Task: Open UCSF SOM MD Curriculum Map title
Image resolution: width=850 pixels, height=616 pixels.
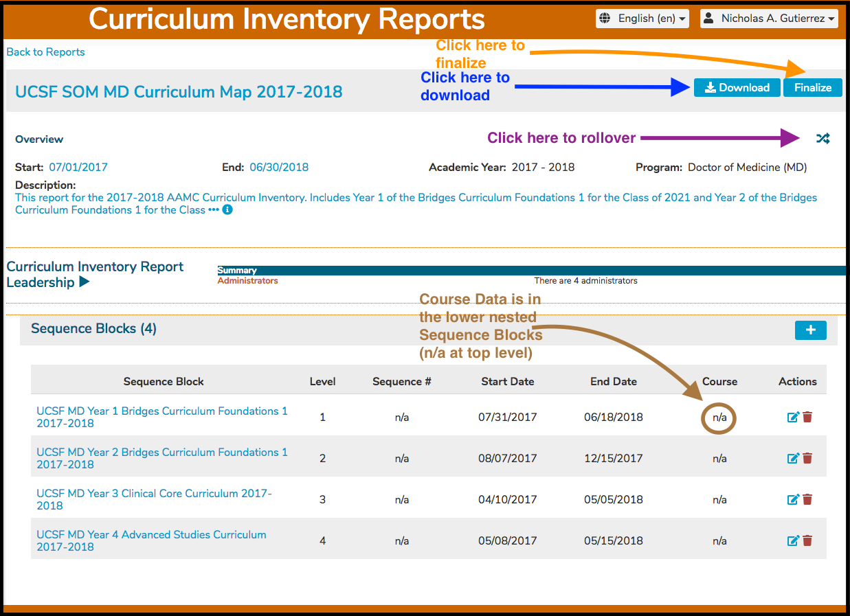Action: pyautogui.click(x=179, y=92)
